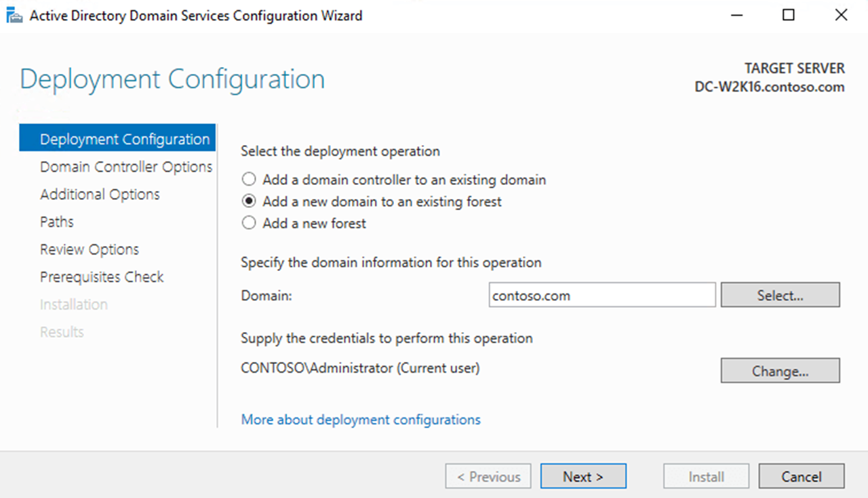Image resolution: width=868 pixels, height=498 pixels.
Task: Select 'Add a new domain to an existing forest'
Action: [249, 201]
